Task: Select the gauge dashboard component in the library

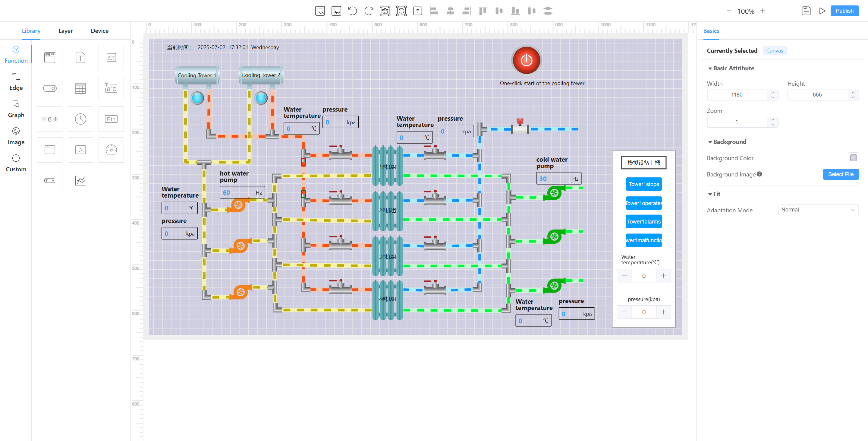Action: click(111, 150)
